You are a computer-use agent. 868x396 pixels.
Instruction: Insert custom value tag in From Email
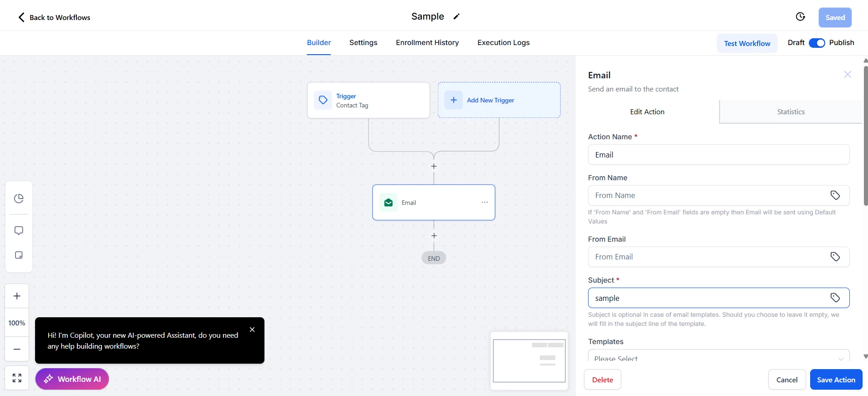(x=835, y=257)
